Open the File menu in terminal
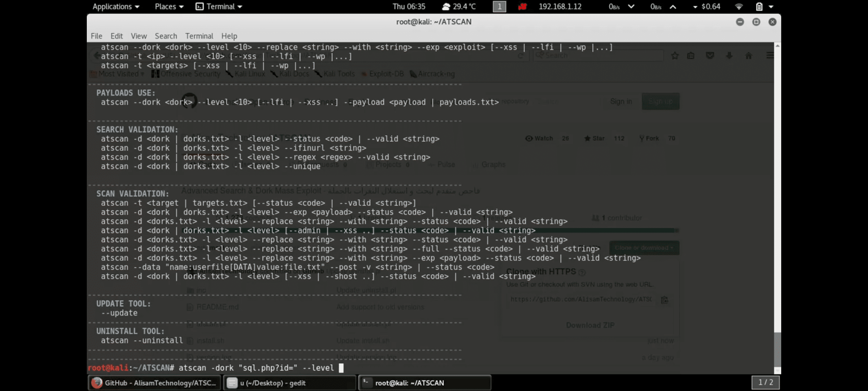Image resolution: width=868 pixels, height=391 pixels. click(x=96, y=36)
